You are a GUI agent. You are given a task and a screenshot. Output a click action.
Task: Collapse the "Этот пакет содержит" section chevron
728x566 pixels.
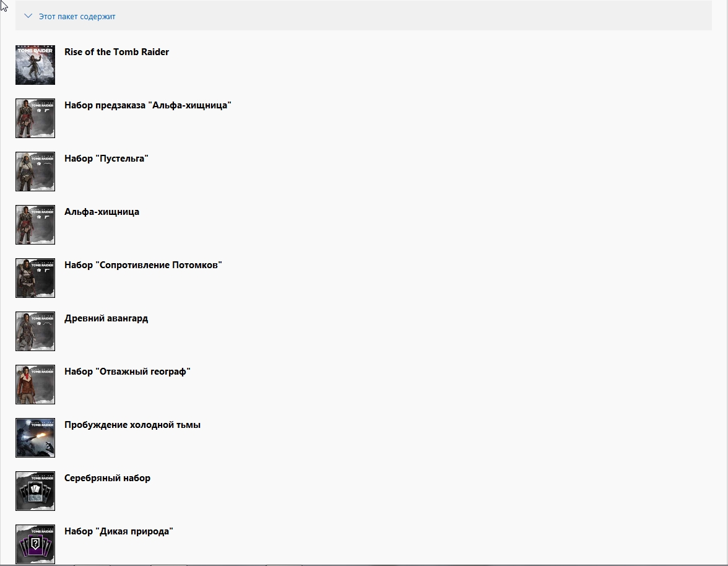(x=28, y=16)
